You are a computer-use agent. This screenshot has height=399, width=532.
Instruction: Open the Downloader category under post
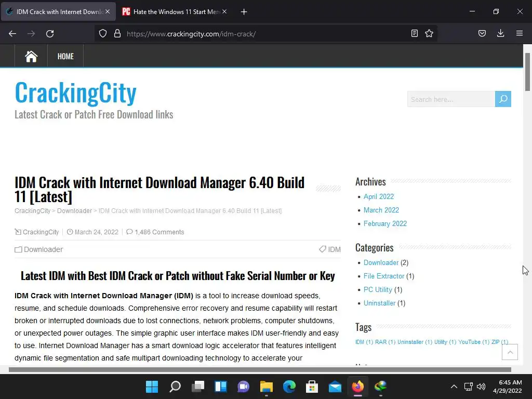click(x=44, y=249)
